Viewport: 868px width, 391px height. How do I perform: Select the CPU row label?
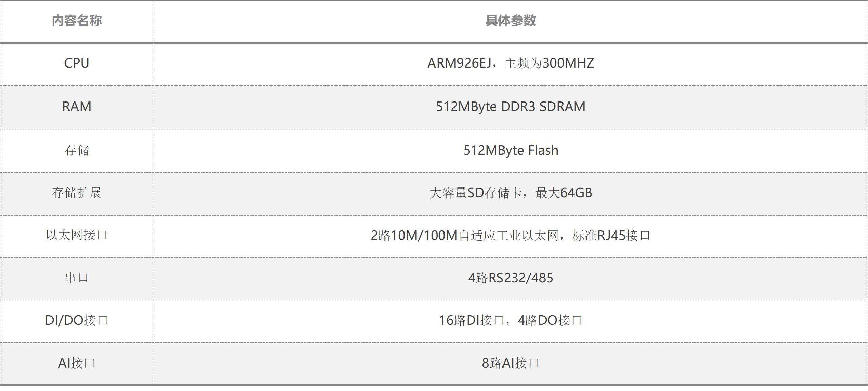click(x=77, y=63)
